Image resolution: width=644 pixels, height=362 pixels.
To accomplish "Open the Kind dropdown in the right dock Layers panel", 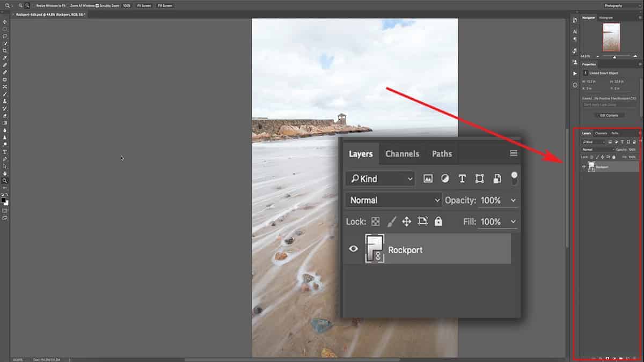I will [594, 142].
